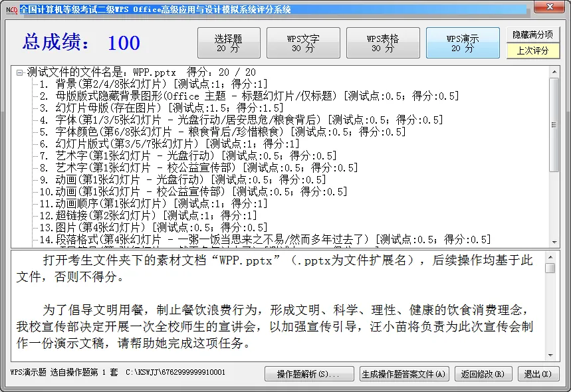Select item 10 动画 校公益宣传部
The height and width of the screenshot is (392, 571).
coord(193,191)
